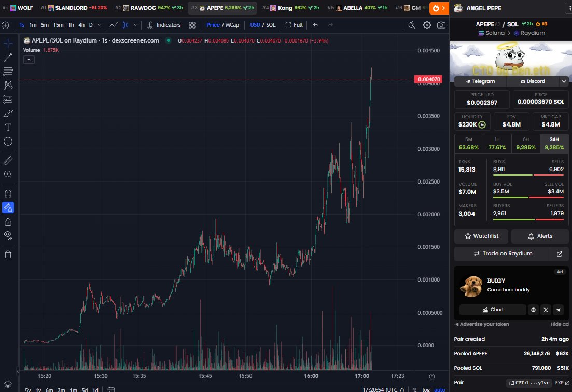Open chart settings gear
This screenshot has width=572, height=392.
click(427, 25)
